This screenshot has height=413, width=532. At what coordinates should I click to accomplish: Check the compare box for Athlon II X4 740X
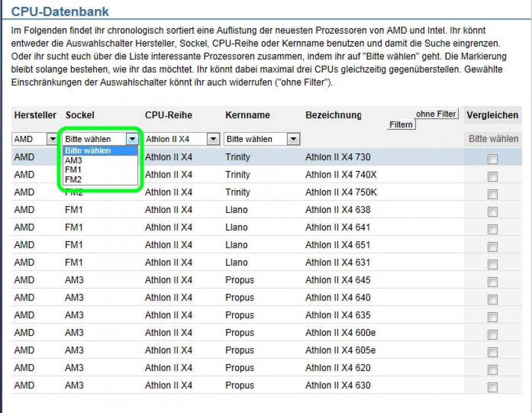point(493,177)
